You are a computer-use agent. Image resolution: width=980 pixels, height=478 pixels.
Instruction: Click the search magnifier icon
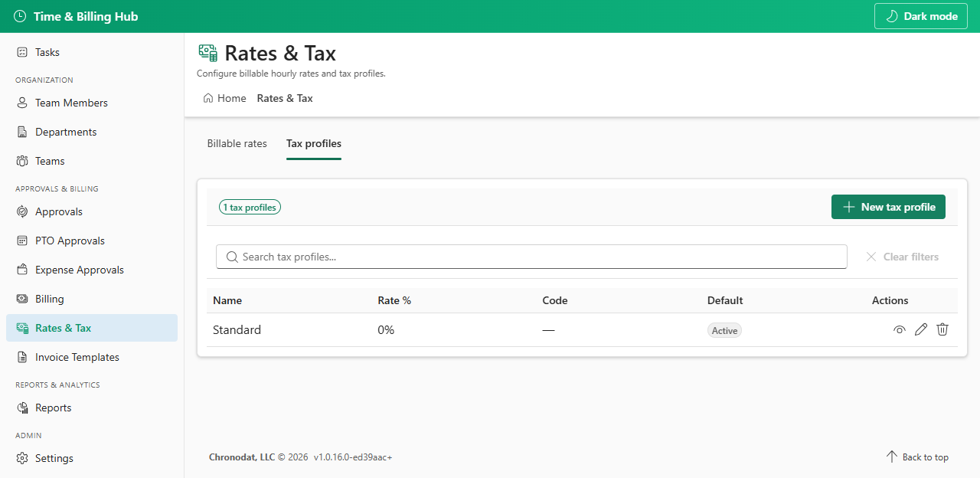[231, 257]
